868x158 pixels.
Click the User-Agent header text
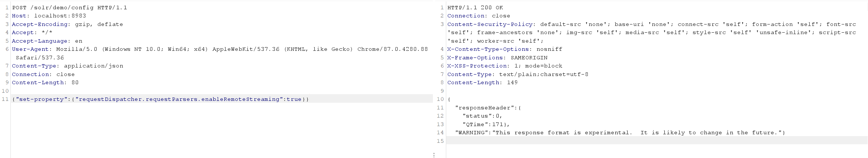tap(220, 53)
